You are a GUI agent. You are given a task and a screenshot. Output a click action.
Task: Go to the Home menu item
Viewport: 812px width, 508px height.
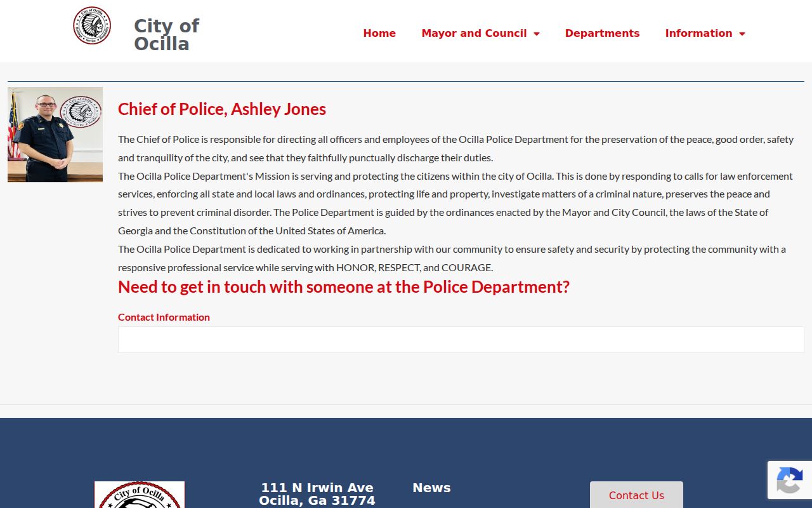(x=379, y=33)
